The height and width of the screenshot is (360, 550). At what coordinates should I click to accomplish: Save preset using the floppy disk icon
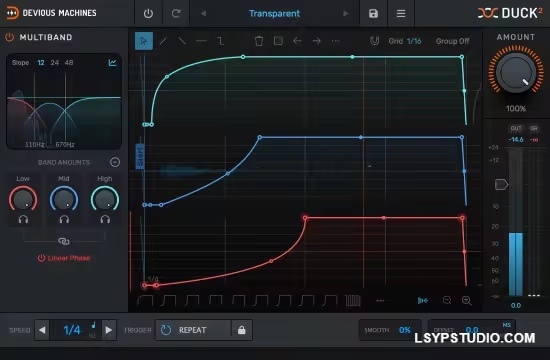point(373,14)
